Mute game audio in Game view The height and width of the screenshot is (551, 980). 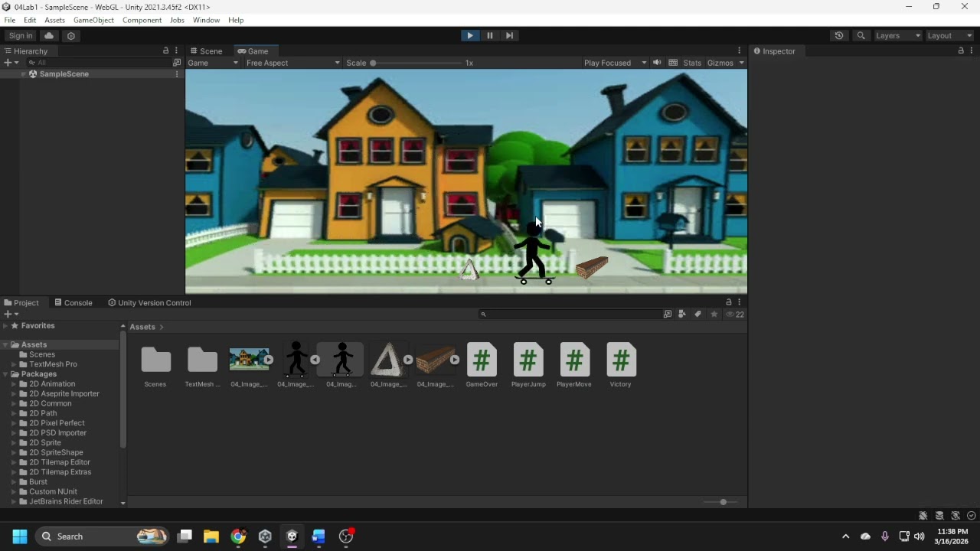[657, 63]
